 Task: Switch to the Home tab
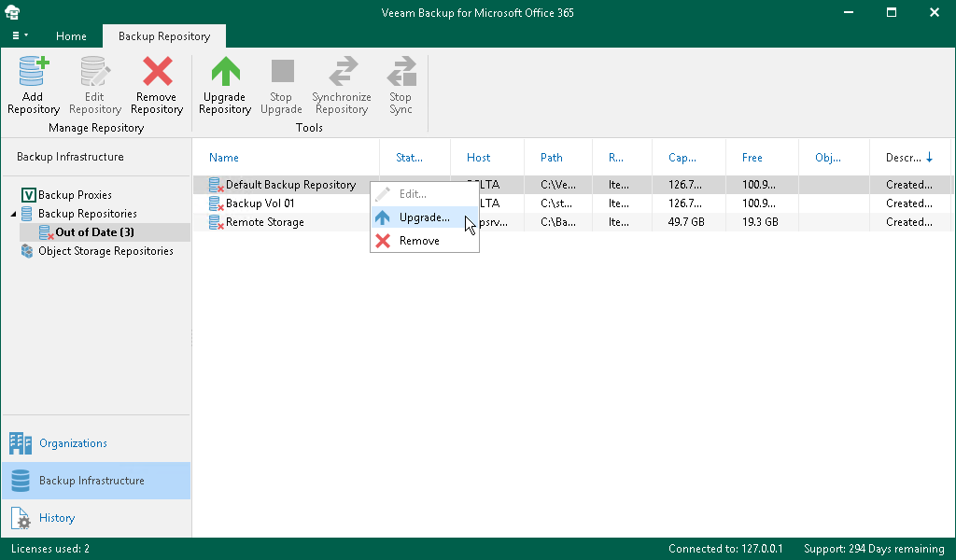click(x=71, y=36)
